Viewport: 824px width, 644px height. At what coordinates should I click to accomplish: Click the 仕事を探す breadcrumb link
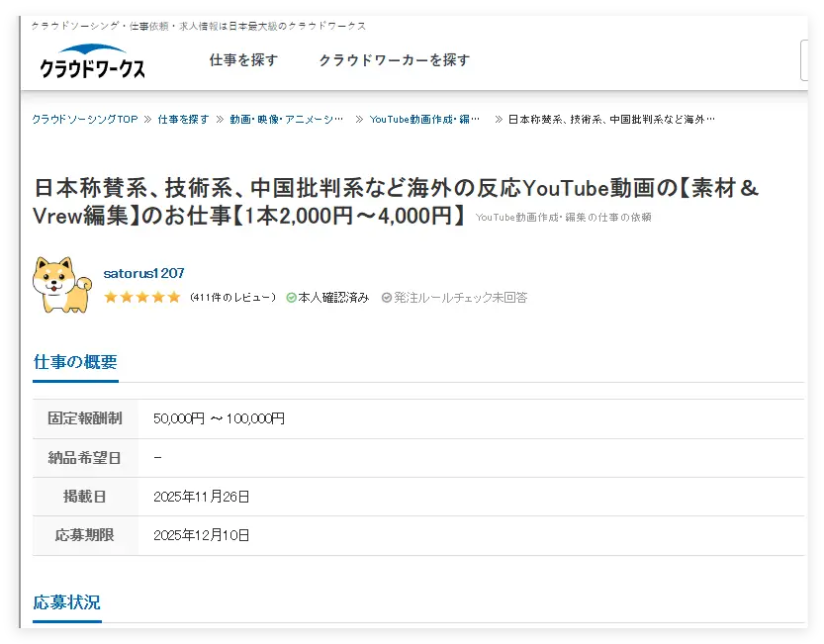[183, 119]
